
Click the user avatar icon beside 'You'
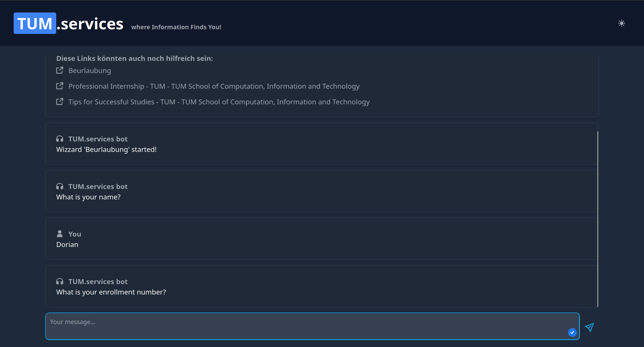(x=60, y=234)
